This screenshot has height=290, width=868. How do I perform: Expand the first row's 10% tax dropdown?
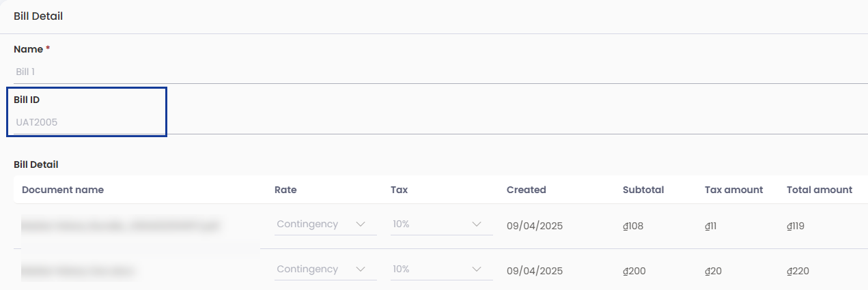point(442,224)
